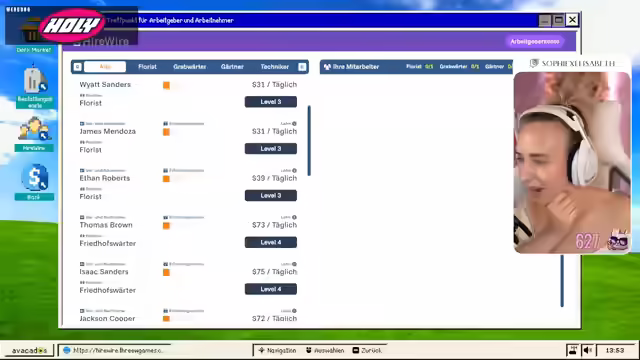Click the $73 / Täglich wage text
Viewport: 640px width, 360px height.
(x=274, y=225)
